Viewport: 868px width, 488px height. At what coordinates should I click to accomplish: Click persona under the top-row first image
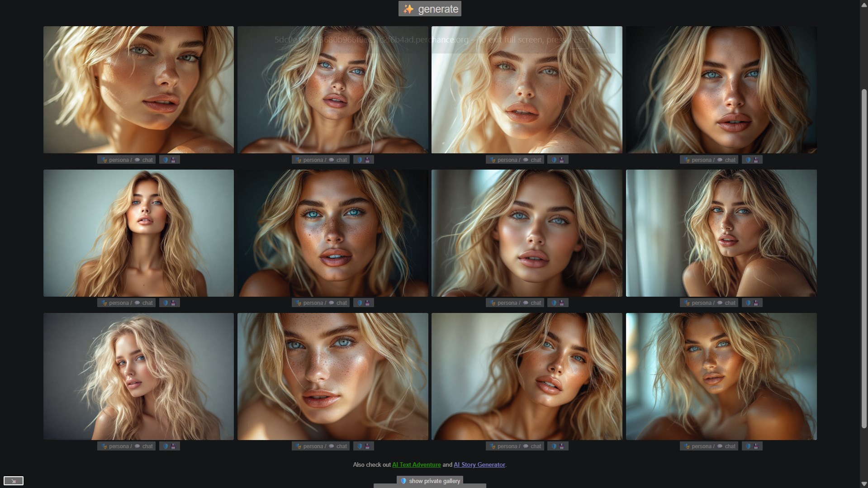115,160
